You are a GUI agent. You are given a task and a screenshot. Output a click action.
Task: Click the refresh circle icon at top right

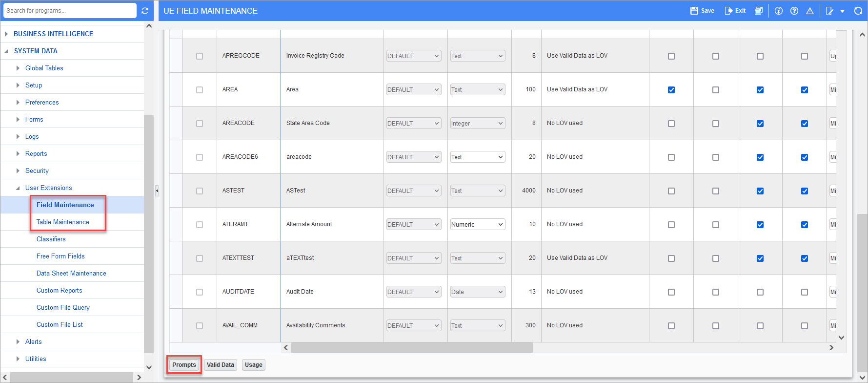[858, 11]
